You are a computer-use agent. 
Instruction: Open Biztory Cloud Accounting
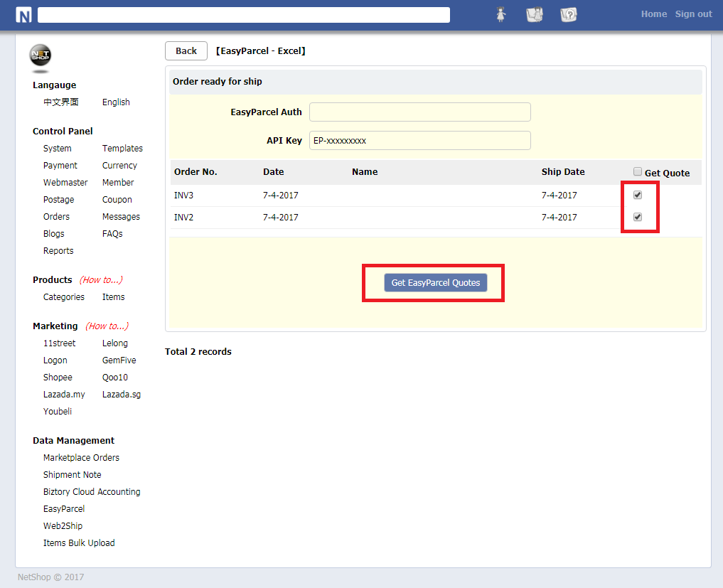[x=92, y=491]
